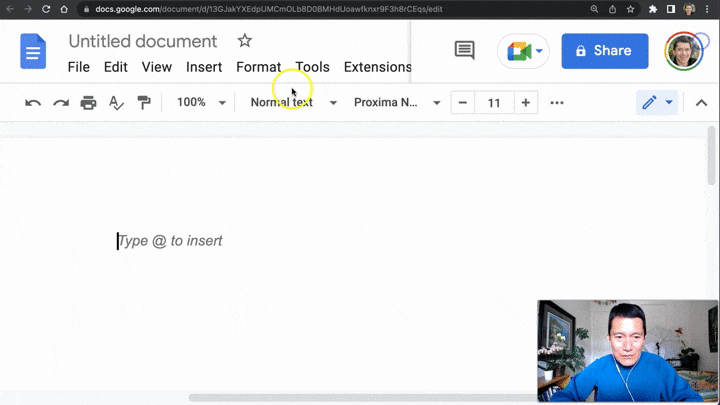Reload the browser page
The height and width of the screenshot is (405, 720).
[46, 9]
